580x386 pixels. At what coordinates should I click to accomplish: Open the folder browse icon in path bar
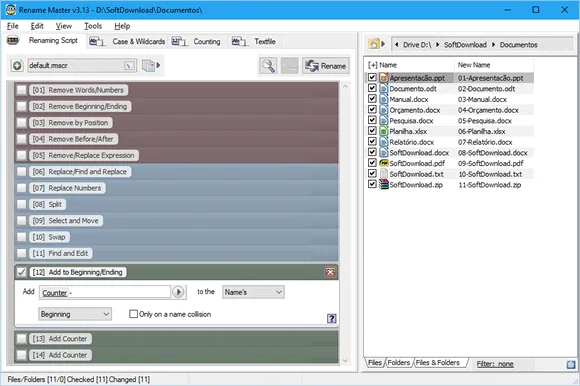[374, 44]
